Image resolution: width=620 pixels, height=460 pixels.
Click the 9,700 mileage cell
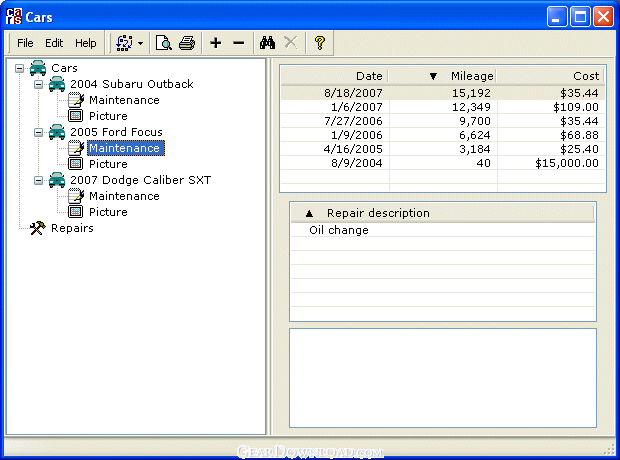coord(443,121)
